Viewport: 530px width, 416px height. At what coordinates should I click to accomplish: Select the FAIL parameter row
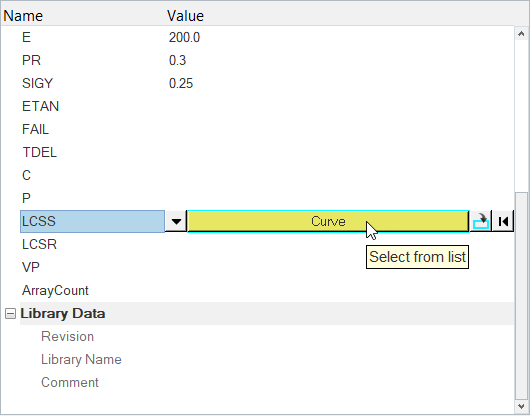(x=267, y=129)
